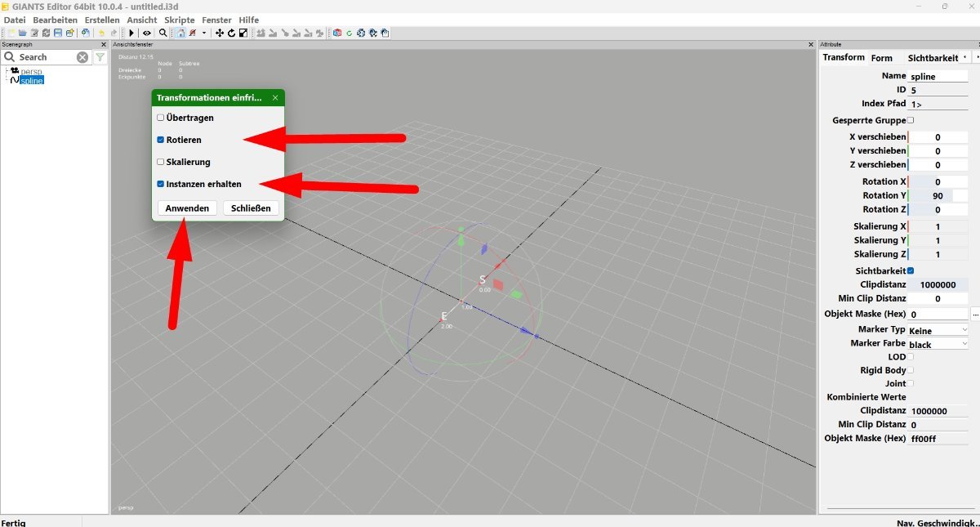The height and width of the screenshot is (527, 980).
Task: Click the Rotation Y value slider field
Action: [x=938, y=196]
